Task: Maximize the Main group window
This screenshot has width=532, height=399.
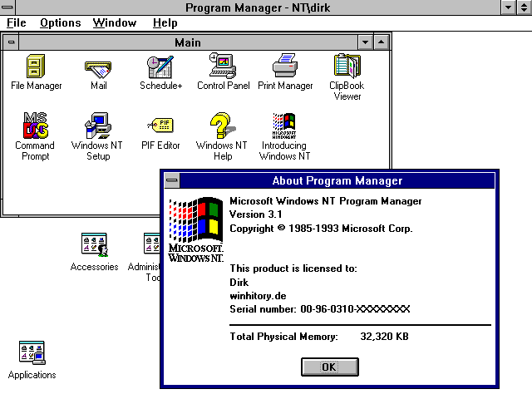Action: tap(381, 42)
